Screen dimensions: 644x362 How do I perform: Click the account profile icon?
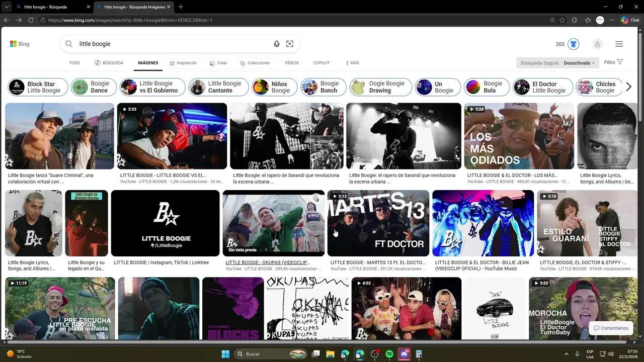tap(597, 44)
